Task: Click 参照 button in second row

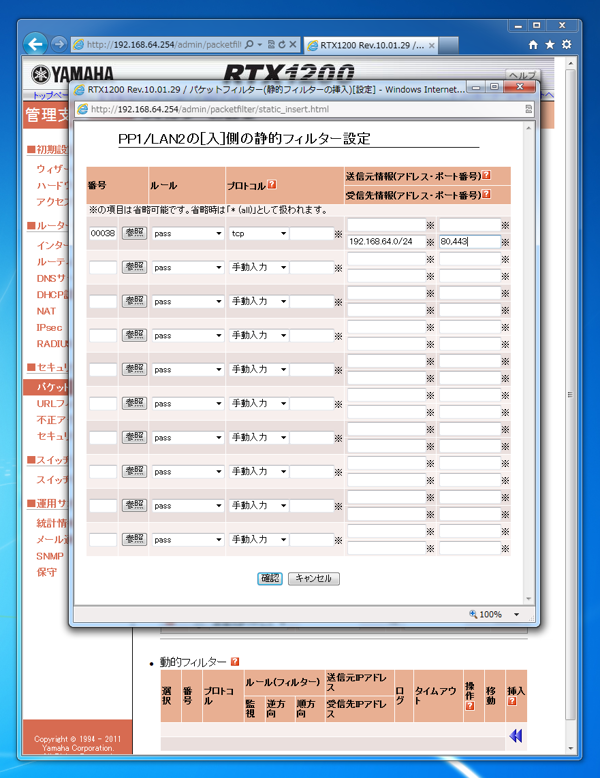Action: 134,267
